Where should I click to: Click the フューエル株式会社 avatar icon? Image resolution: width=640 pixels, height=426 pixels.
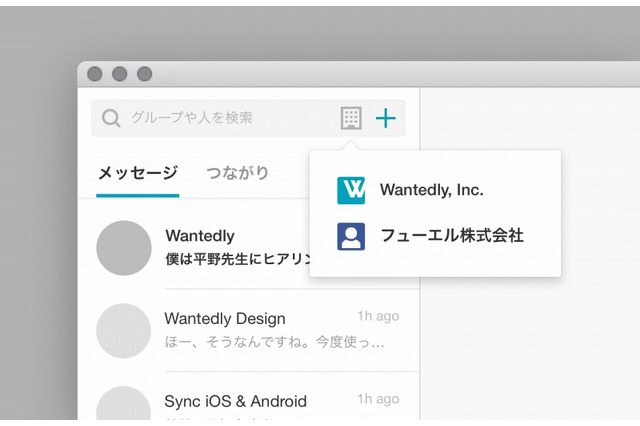(x=351, y=236)
